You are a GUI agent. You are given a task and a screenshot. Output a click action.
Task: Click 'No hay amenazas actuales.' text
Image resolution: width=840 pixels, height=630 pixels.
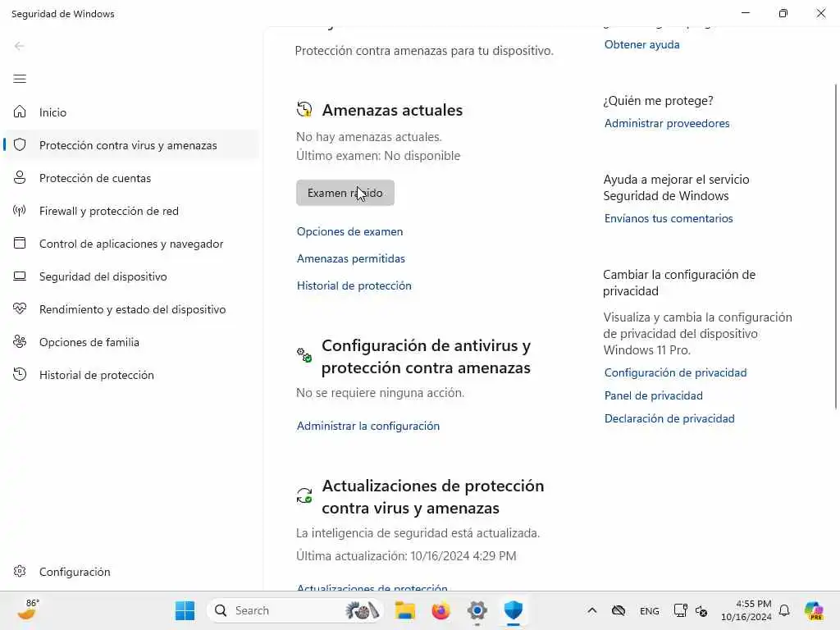[369, 137]
